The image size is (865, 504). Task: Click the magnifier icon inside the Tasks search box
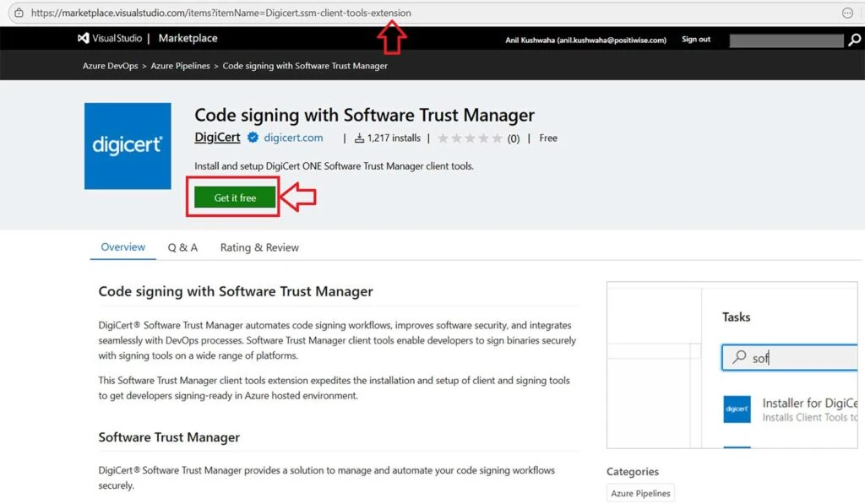(738, 357)
